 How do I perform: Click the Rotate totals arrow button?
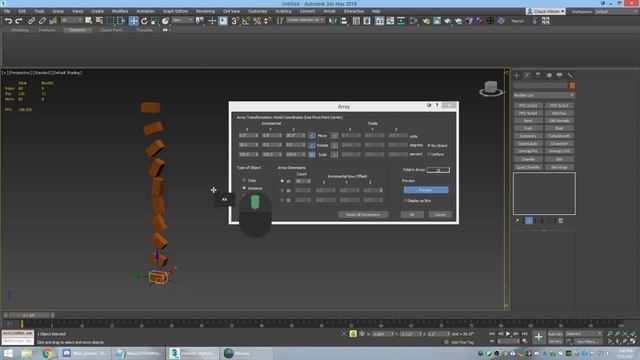point(334,145)
